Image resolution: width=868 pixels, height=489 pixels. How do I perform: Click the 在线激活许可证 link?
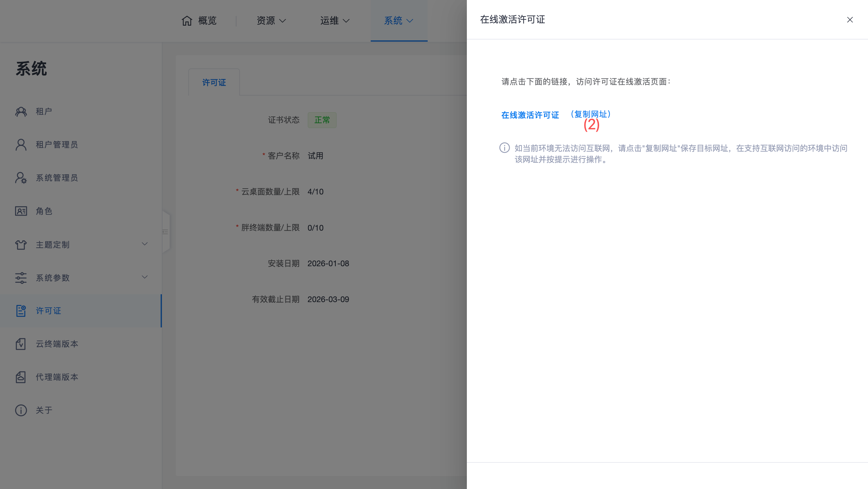click(x=530, y=115)
